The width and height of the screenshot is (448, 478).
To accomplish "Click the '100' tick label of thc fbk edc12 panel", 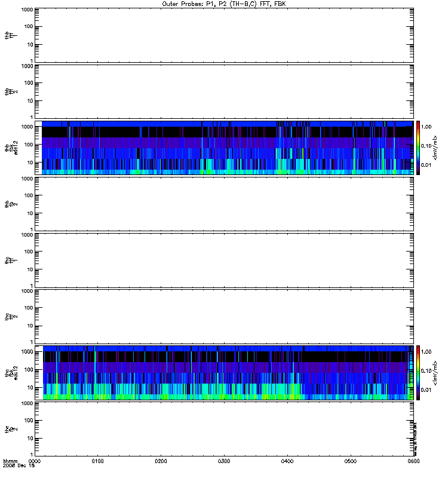I will pos(29,370).
